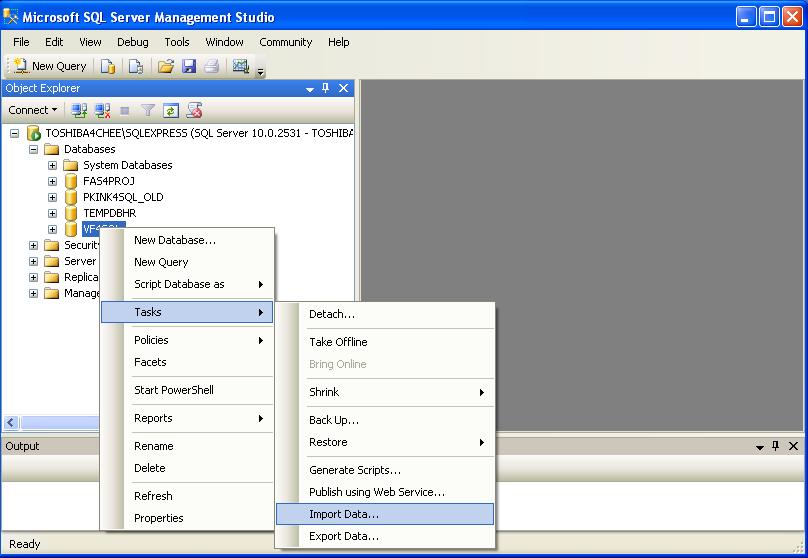The image size is (808, 558).
Task: Open the Reports submenu
Action: 188,418
